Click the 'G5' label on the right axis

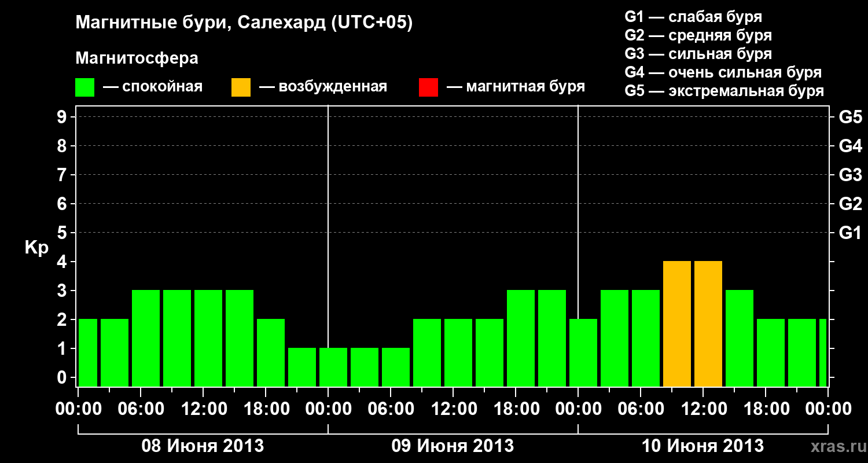[850, 117]
